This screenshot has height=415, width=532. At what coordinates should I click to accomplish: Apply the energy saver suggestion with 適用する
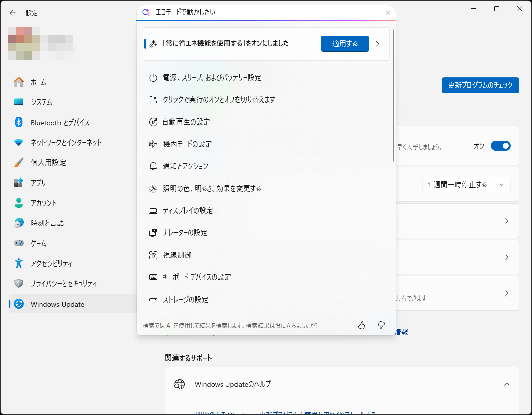pyautogui.click(x=344, y=44)
